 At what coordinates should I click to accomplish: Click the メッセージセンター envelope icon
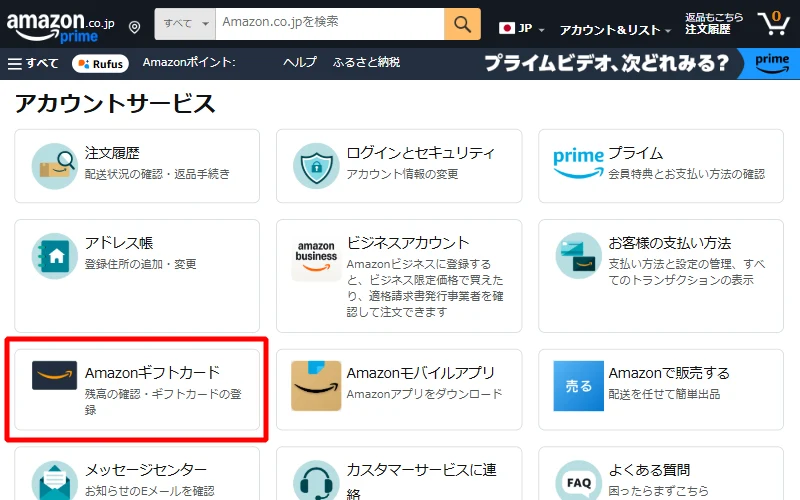[54, 481]
